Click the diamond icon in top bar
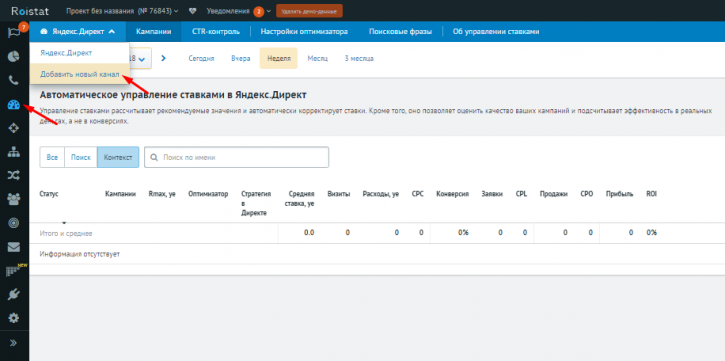Viewport: 725px width, 361px height. [193, 11]
